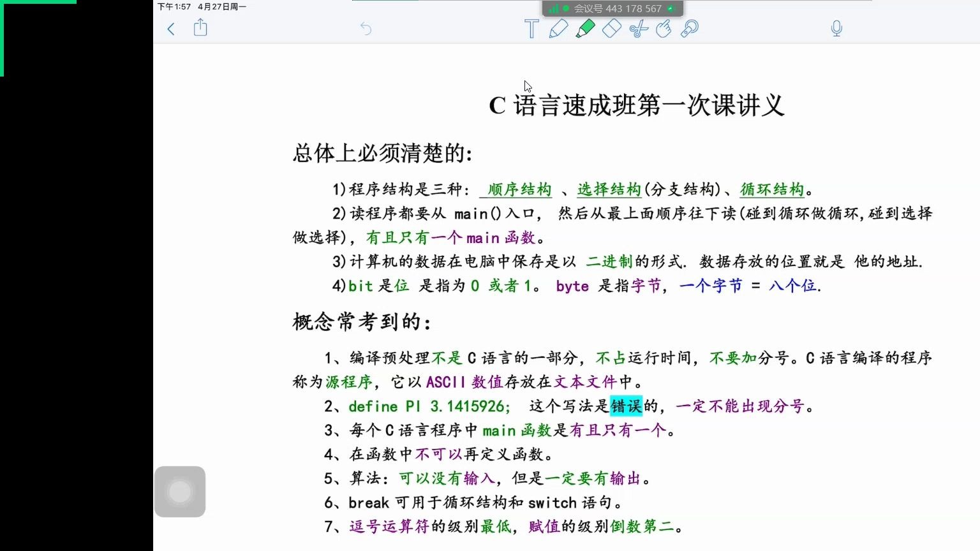This screenshot has height=551, width=980.
Task: Click the underlined '顺序结构' text
Action: pyautogui.click(x=519, y=189)
